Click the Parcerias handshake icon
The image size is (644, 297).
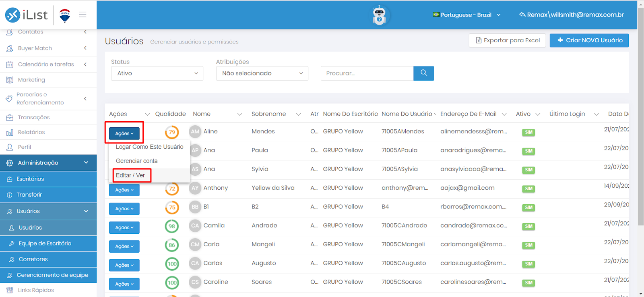pyautogui.click(x=9, y=99)
